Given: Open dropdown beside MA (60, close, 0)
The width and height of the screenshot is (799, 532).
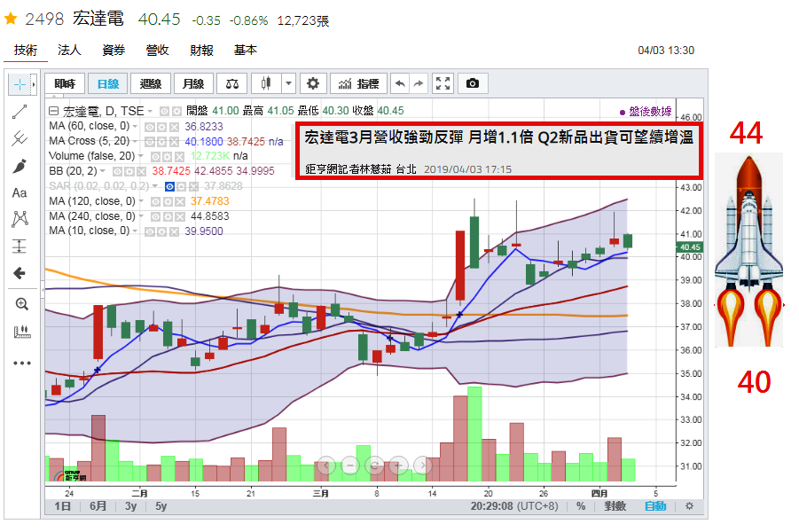Looking at the screenshot, I should click(x=135, y=127).
